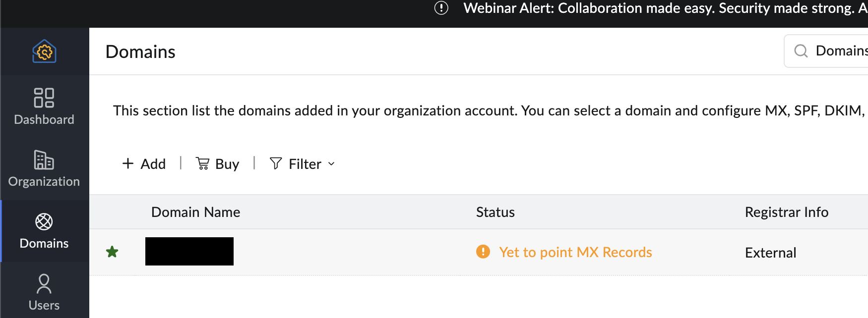Click the search magnifier icon
868x318 pixels.
[801, 51]
